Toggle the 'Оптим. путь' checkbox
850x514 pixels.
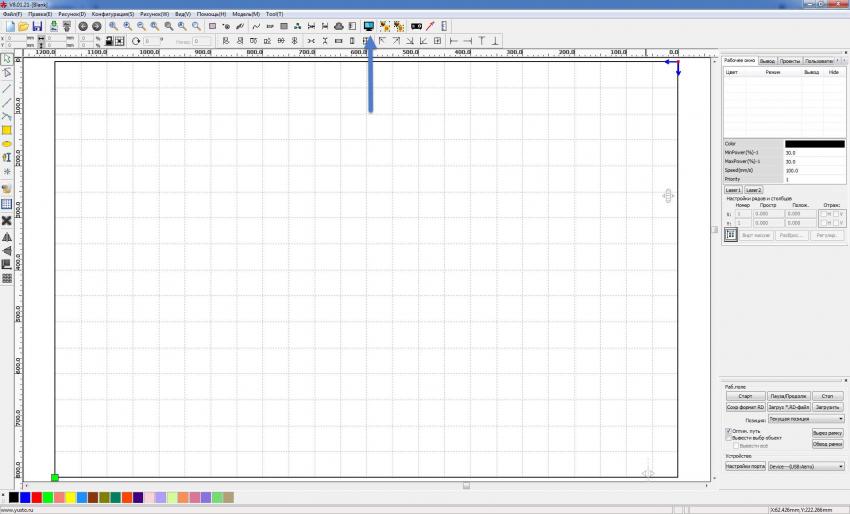coord(728,431)
